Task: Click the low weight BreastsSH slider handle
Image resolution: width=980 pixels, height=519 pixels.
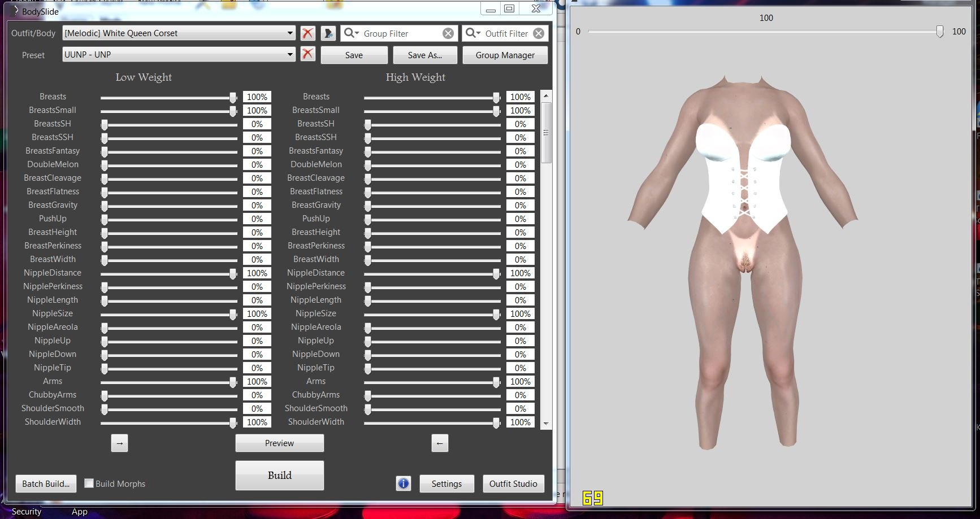Action: [105, 124]
